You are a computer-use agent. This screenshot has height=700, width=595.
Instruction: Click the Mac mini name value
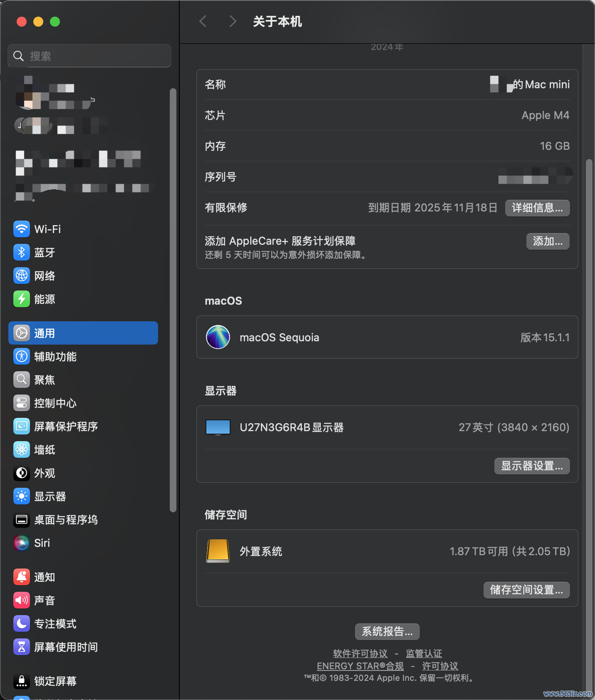coord(530,84)
